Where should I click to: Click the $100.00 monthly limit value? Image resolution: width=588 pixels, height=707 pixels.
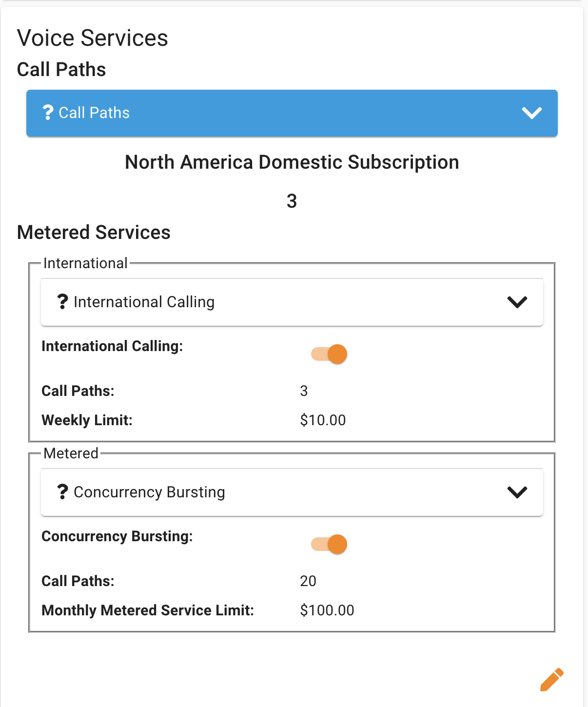[327, 610]
